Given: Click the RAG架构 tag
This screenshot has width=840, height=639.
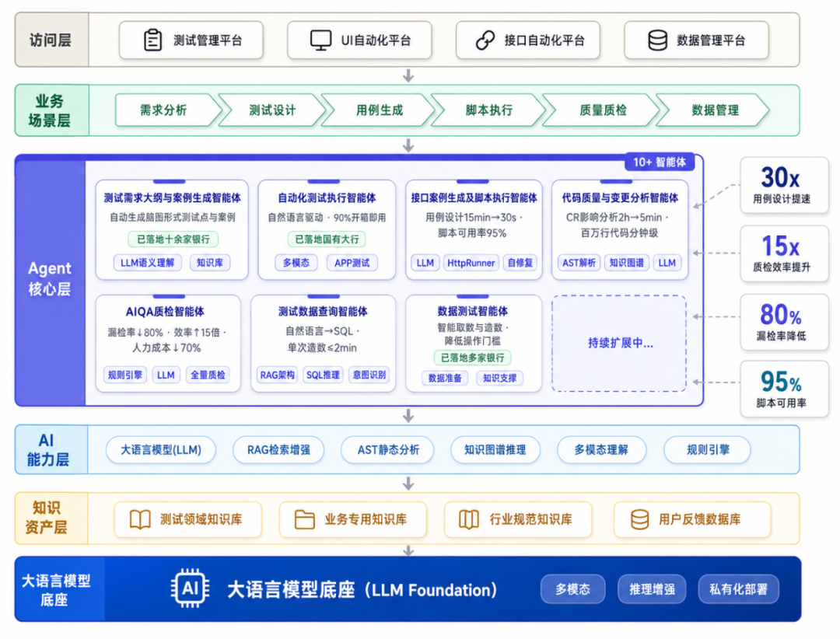Looking at the screenshot, I should coord(277,375).
